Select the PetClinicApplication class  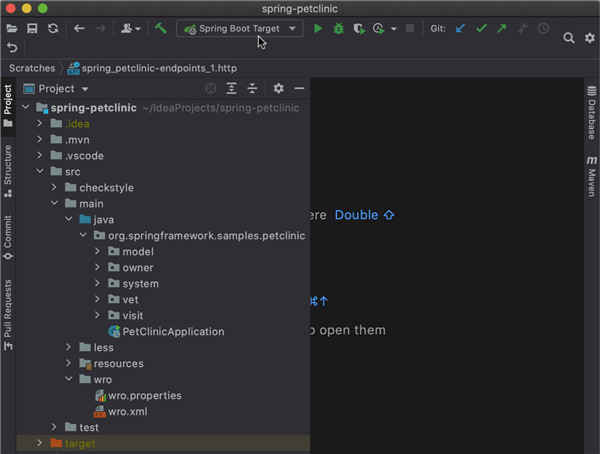pyautogui.click(x=166, y=332)
